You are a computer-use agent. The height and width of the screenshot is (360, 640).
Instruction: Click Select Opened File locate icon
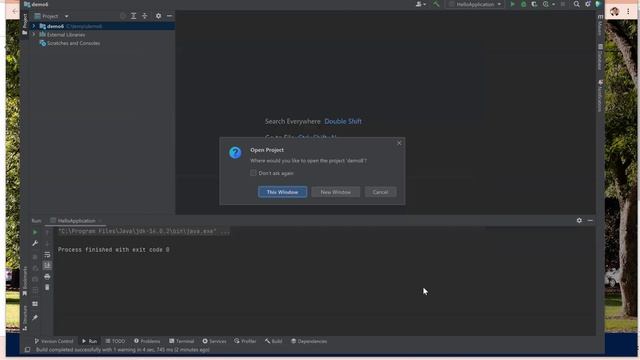click(x=122, y=16)
